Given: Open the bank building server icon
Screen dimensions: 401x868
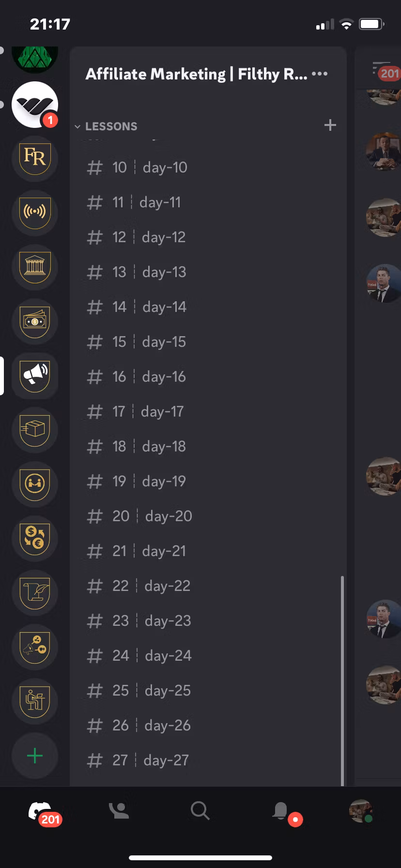Looking at the screenshot, I should [35, 267].
